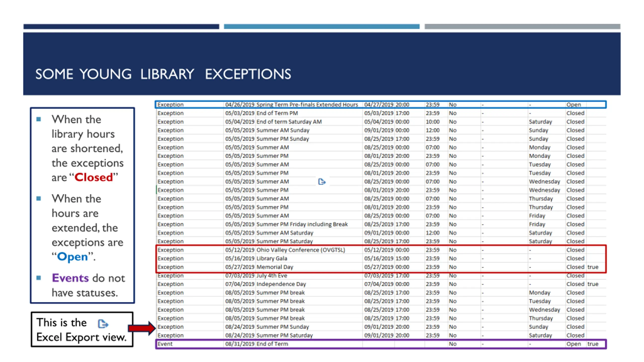644x362 pixels.
Task: Click the export icon beside 'Summer AM' Wednesday row
Action: pyautogui.click(x=322, y=182)
